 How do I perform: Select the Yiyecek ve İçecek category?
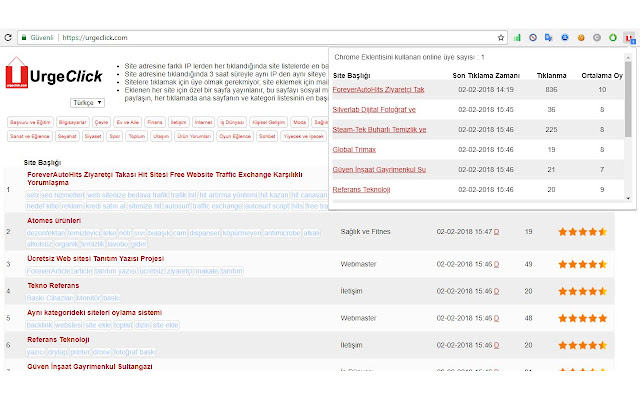point(304,136)
